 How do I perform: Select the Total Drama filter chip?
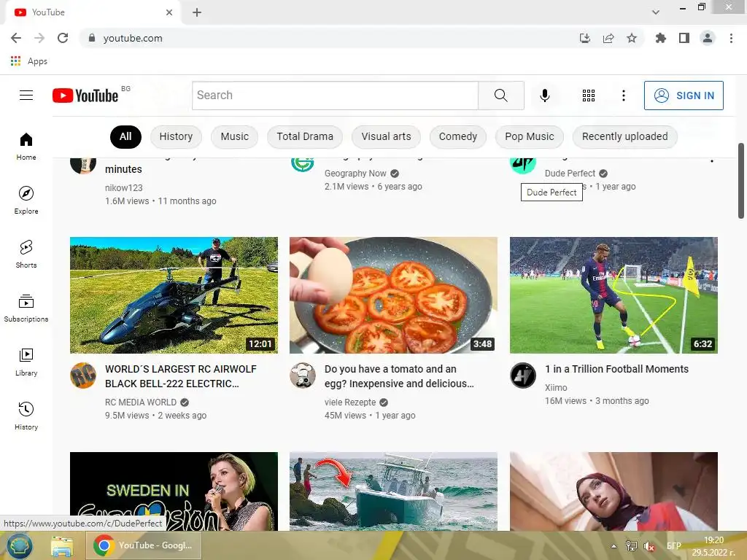pyautogui.click(x=305, y=136)
